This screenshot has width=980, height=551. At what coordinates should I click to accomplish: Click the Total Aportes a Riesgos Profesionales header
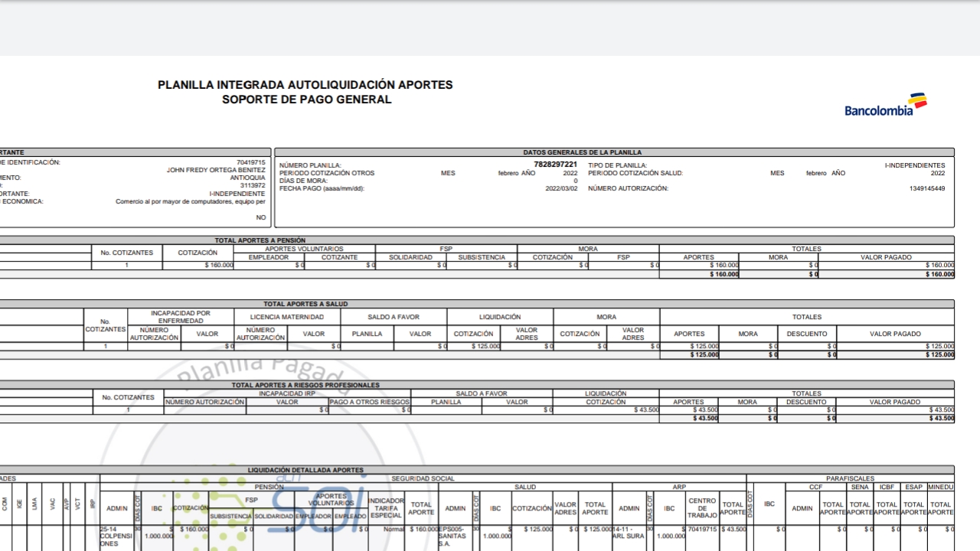tap(305, 385)
